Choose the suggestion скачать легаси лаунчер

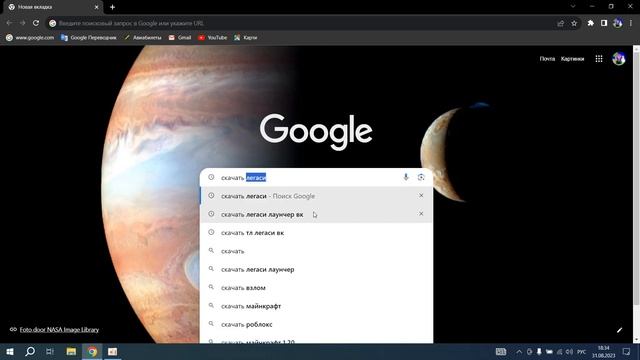click(316, 269)
